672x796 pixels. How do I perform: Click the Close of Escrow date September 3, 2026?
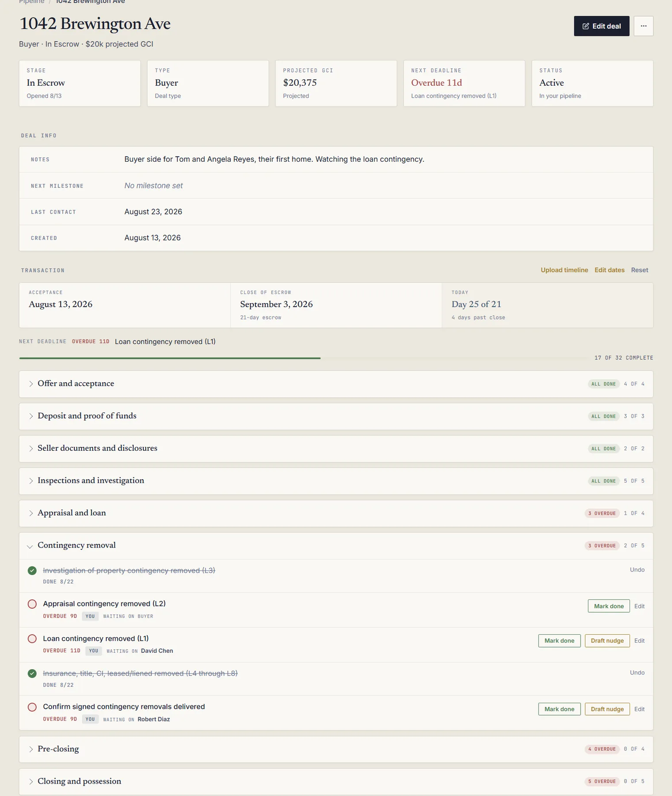(x=276, y=304)
